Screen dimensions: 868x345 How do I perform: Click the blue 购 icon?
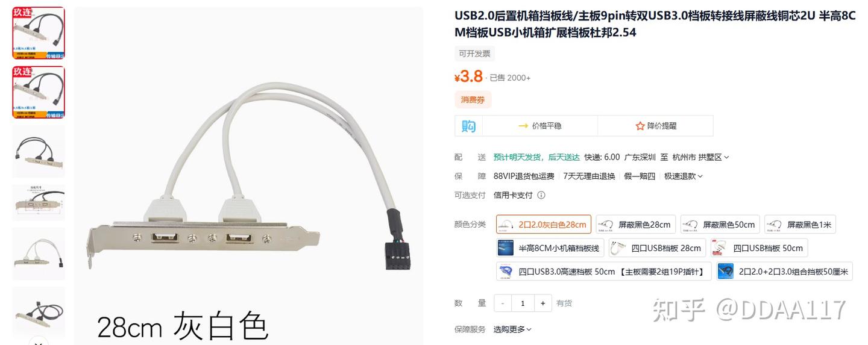coord(468,126)
